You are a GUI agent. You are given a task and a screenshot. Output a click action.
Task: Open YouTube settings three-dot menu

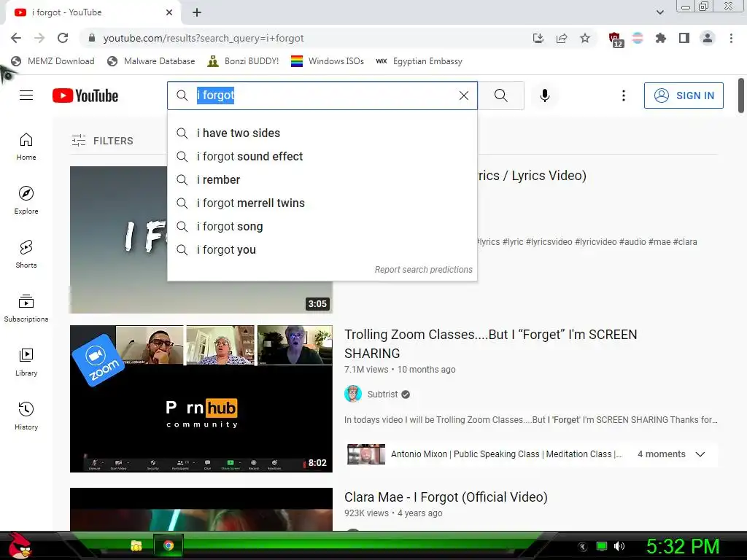pyautogui.click(x=623, y=96)
